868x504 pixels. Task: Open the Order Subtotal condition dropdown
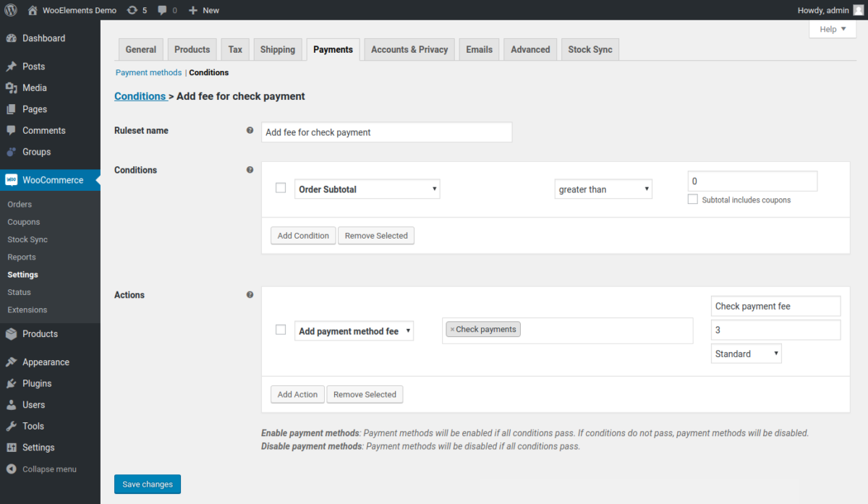367,188
